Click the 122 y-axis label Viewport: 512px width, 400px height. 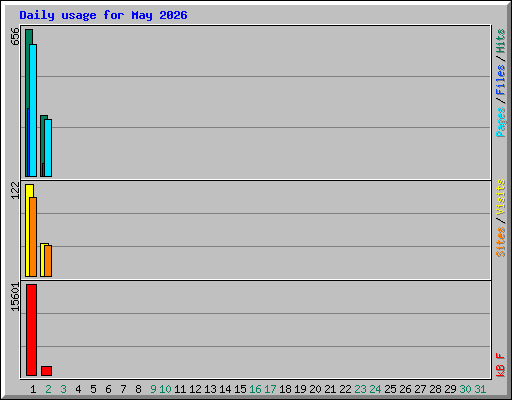coord(15,190)
